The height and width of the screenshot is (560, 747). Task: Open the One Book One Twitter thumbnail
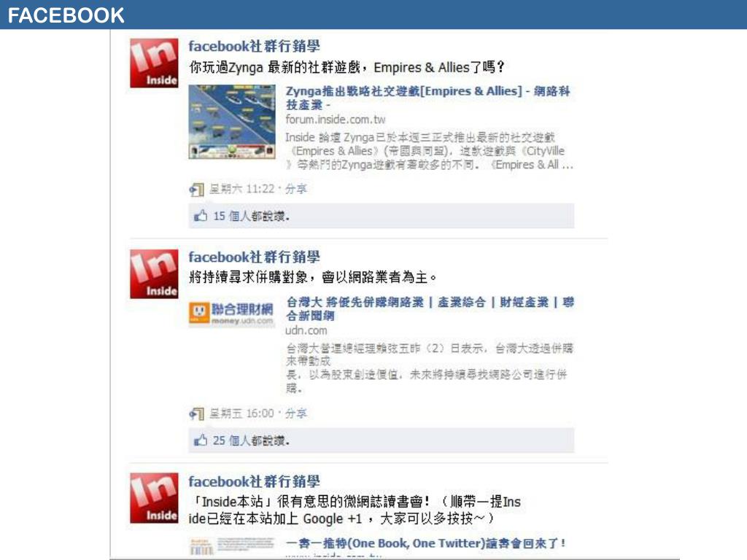tap(232, 546)
